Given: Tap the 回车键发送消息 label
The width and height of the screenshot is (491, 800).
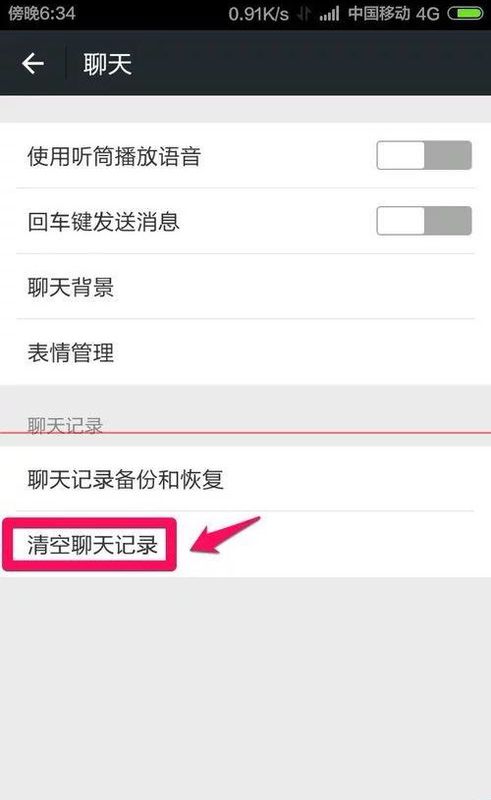Looking at the screenshot, I should point(104,221).
